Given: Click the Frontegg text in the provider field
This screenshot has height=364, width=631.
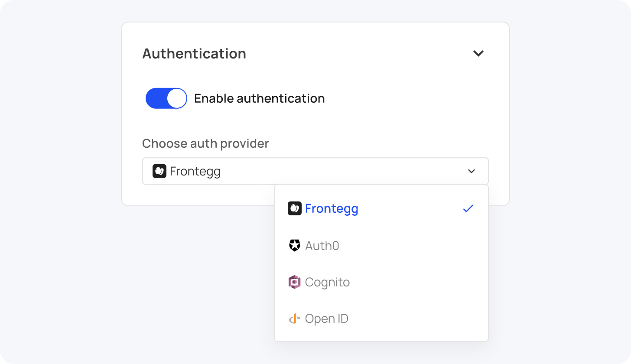Looking at the screenshot, I should [195, 171].
